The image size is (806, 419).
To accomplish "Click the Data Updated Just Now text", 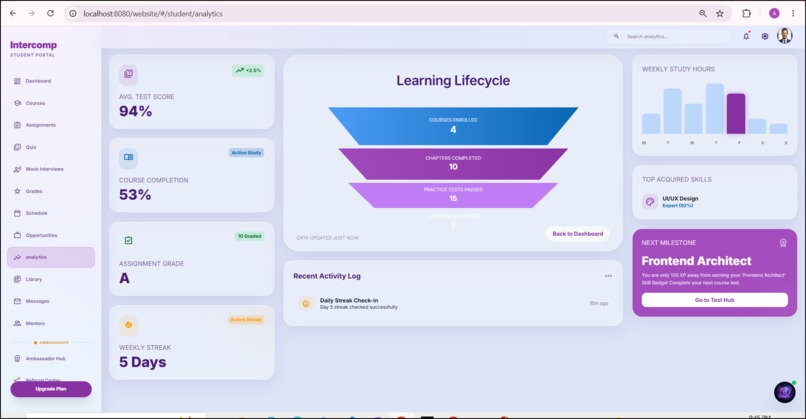I will [x=327, y=238].
